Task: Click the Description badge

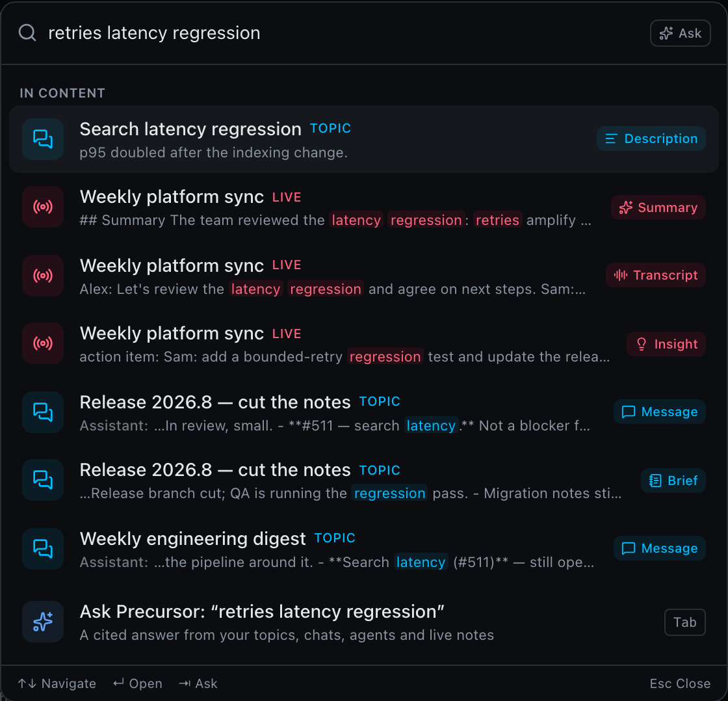Action: pos(651,139)
